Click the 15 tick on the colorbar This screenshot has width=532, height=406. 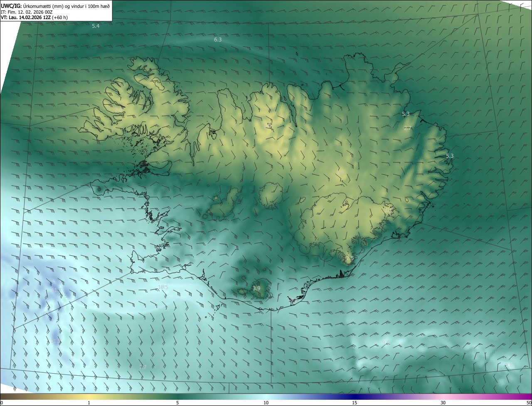pos(355,403)
